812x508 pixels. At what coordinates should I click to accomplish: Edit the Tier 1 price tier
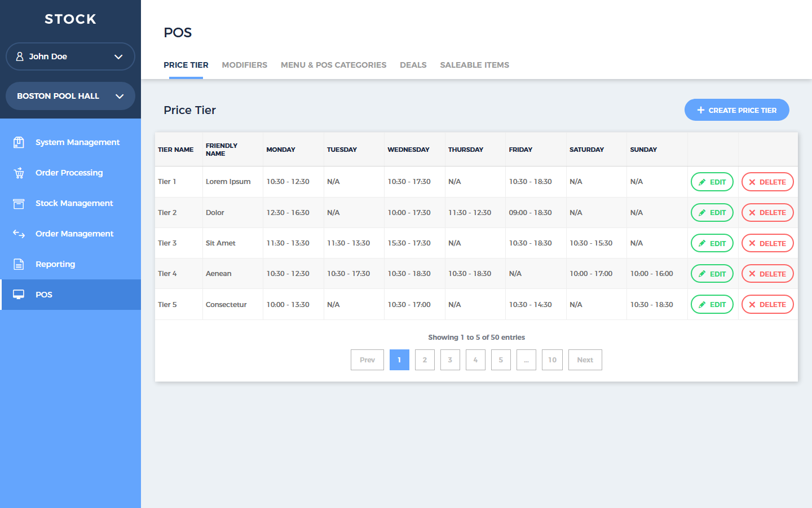(712, 182)
